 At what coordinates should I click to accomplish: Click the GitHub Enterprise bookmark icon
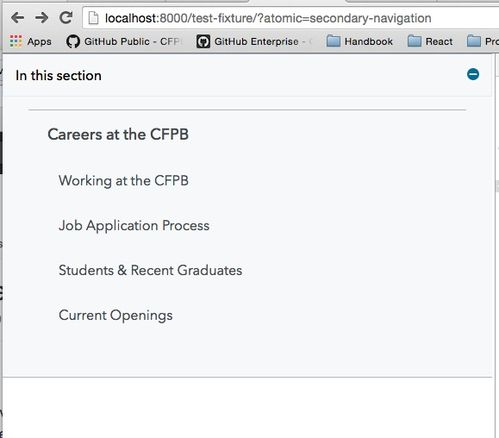click(x=203, y=42)
